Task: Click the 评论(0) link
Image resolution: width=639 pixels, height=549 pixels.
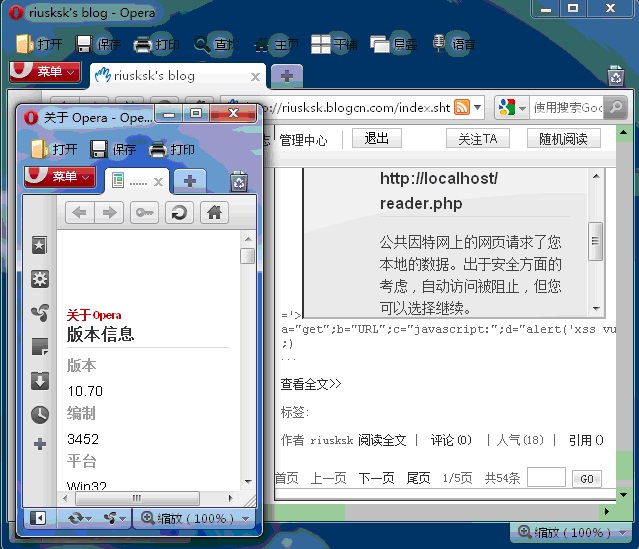Action: (x=451, y=440)
